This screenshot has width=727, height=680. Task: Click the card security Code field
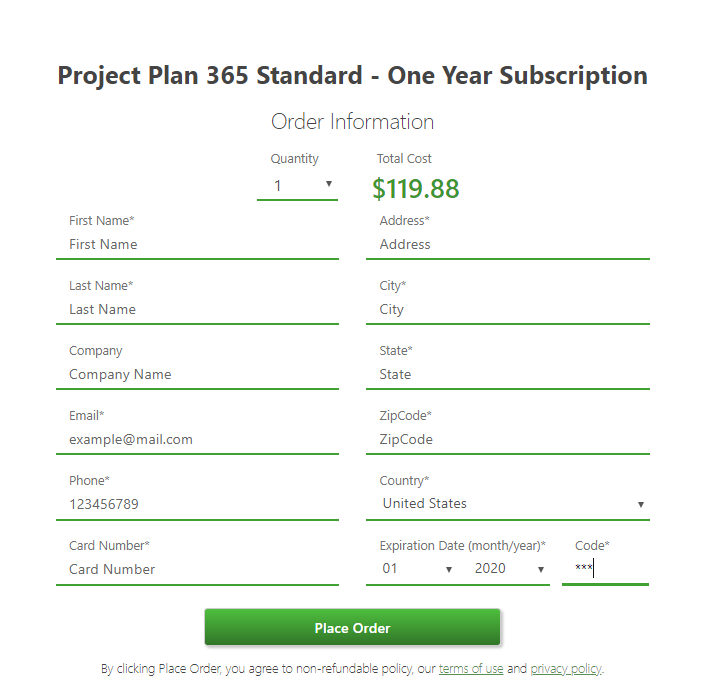pyautogui.click(x=605, y=569)
